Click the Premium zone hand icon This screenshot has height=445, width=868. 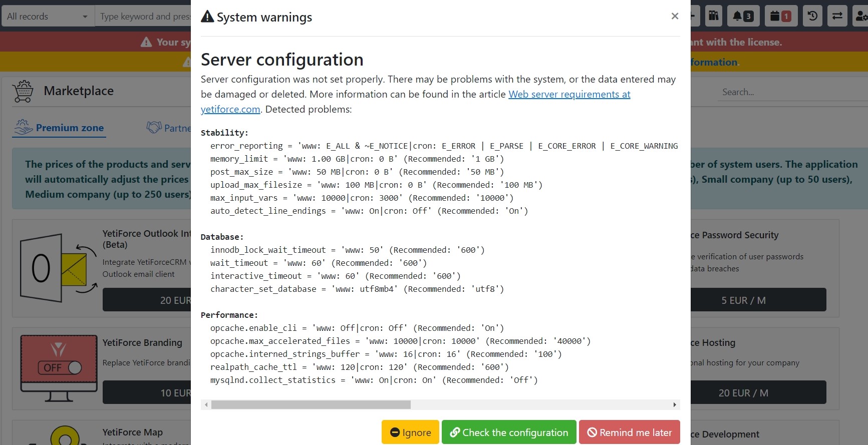[23, 127]
